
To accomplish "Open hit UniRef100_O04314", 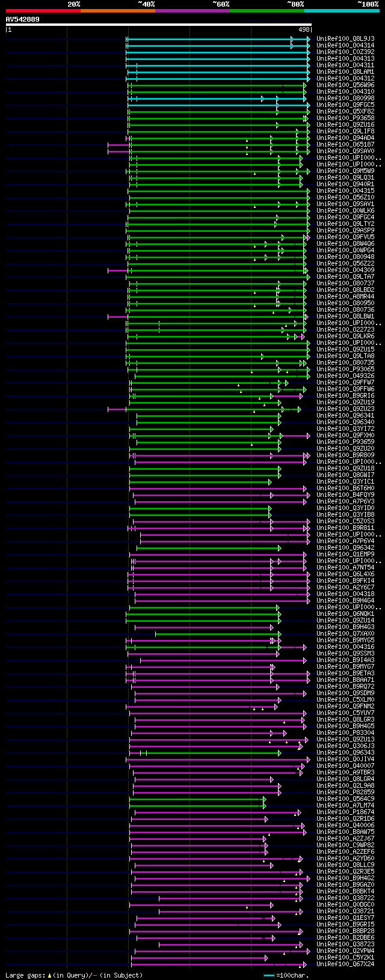I will (345, 45).
